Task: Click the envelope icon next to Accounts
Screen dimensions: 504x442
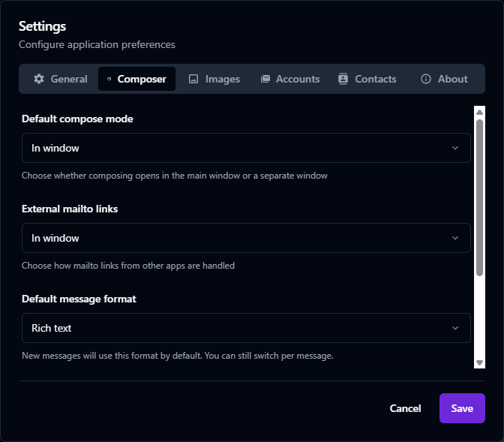Action: (x=265, y=79)
